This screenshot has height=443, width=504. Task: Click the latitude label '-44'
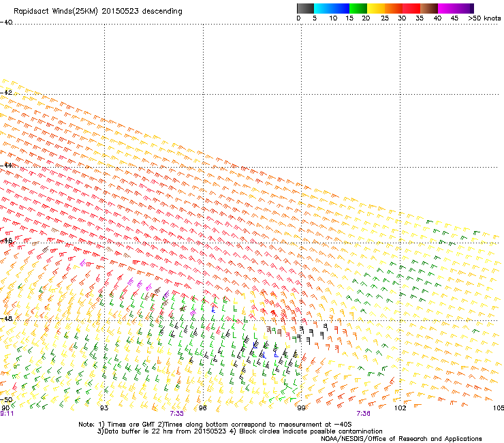6,165
